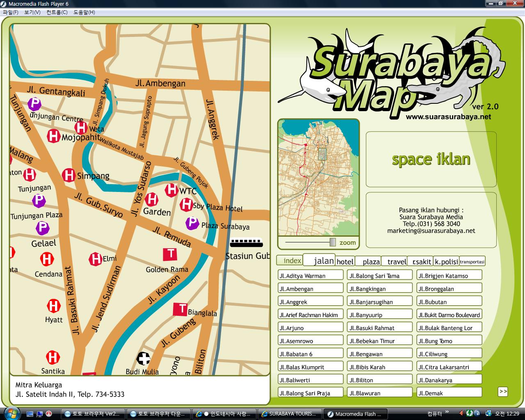
Task: Select the Plaza Surabaya purple P icon
Action: 192,223
